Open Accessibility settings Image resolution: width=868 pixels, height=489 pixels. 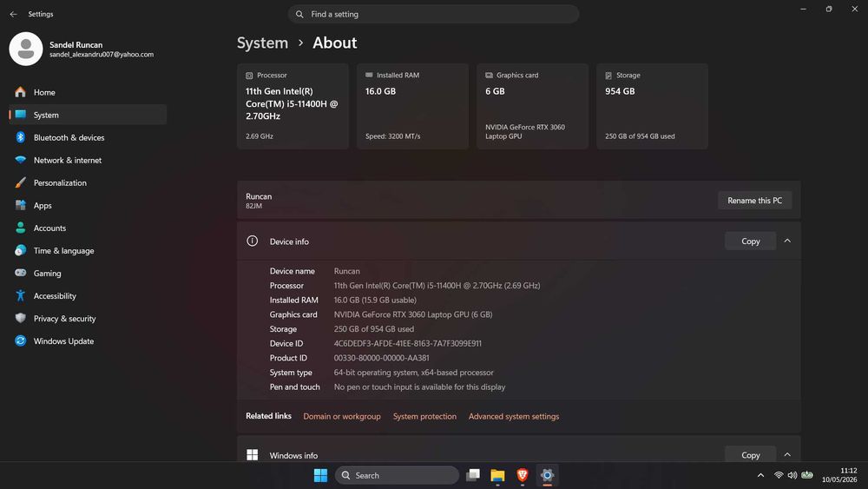tap(88, 295)
